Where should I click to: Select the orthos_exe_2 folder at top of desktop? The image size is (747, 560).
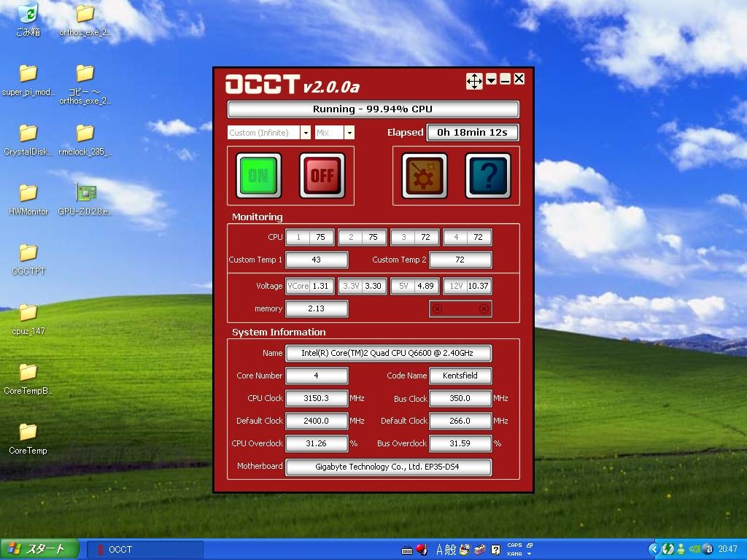click(x=85, y=20)
